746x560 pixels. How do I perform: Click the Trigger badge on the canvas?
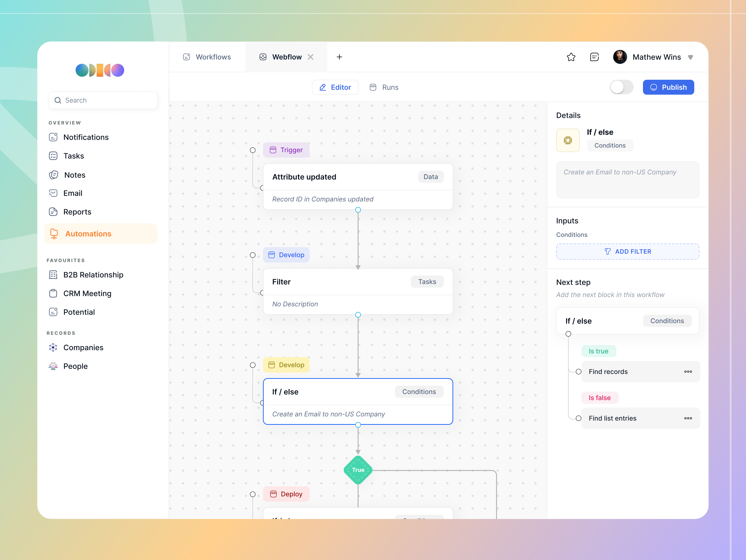(286, 150)
